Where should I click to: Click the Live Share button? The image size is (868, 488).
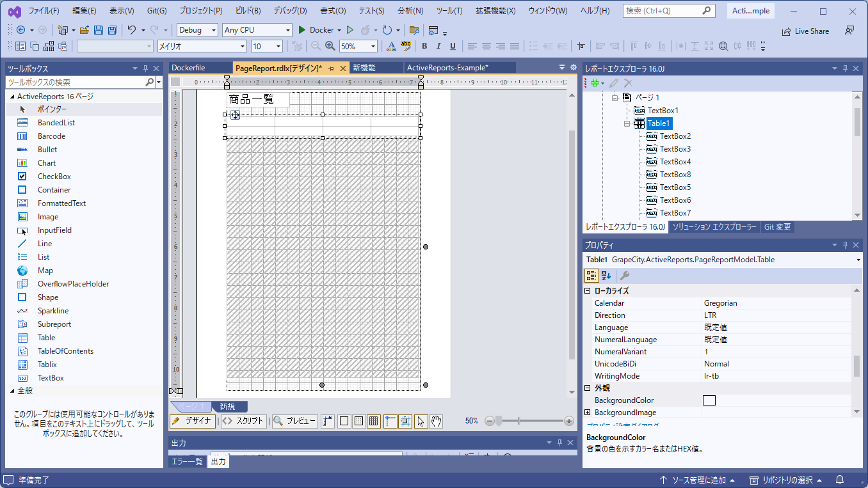coord(805,31)
